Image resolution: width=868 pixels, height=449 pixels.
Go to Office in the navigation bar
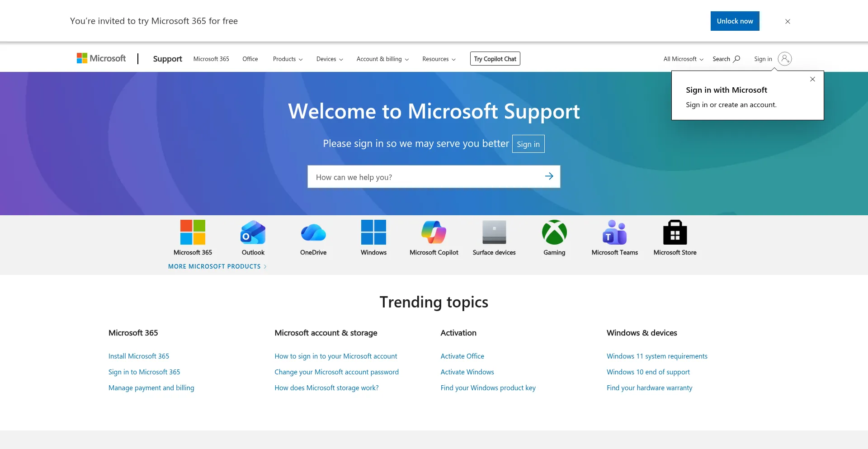point(250,59)
